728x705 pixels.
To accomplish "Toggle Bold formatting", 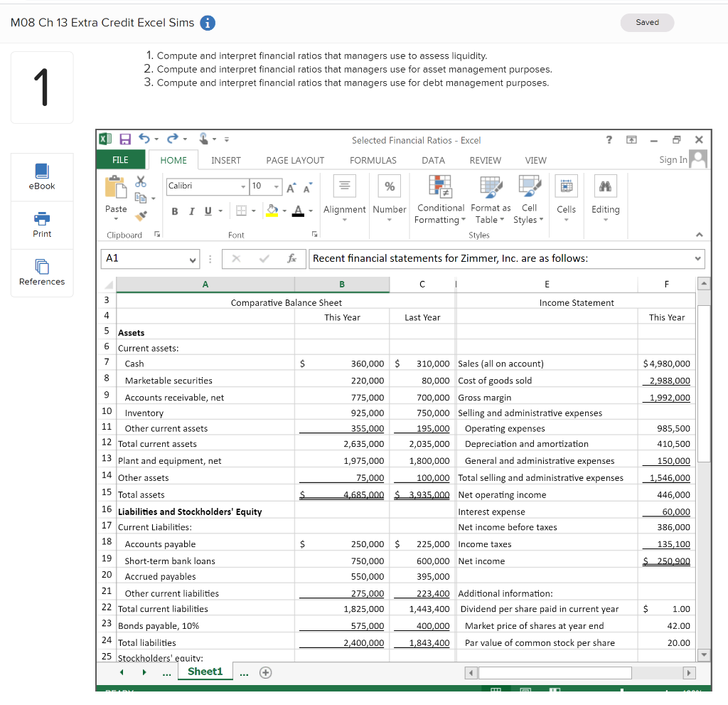I will click(x=175, y=211).
